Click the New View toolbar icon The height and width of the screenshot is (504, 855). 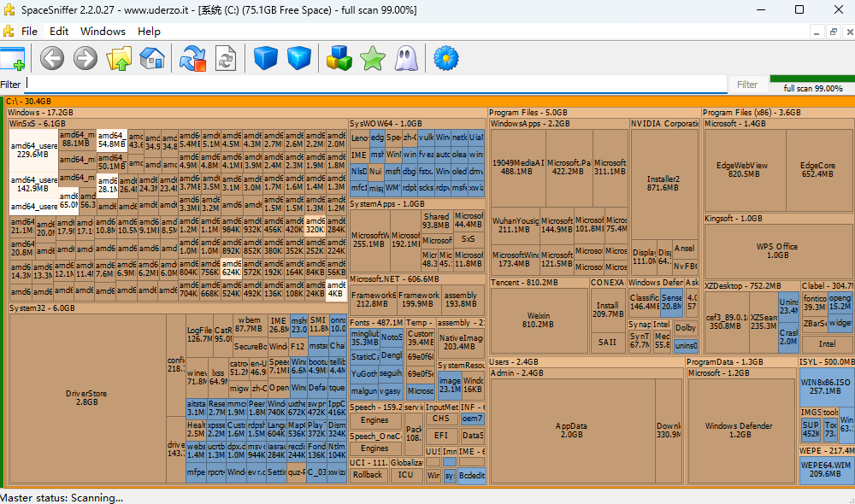pyautogui.click(x=13, y=58)
